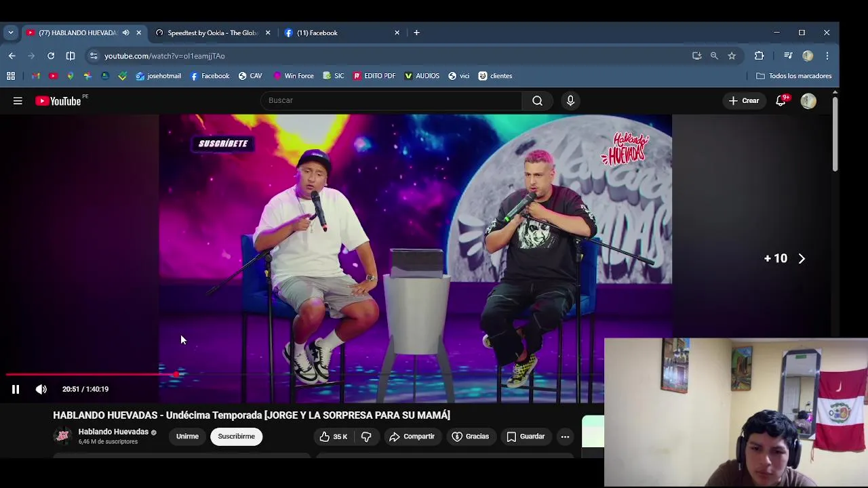
Task: Reload the page
Action: point(51,56)
